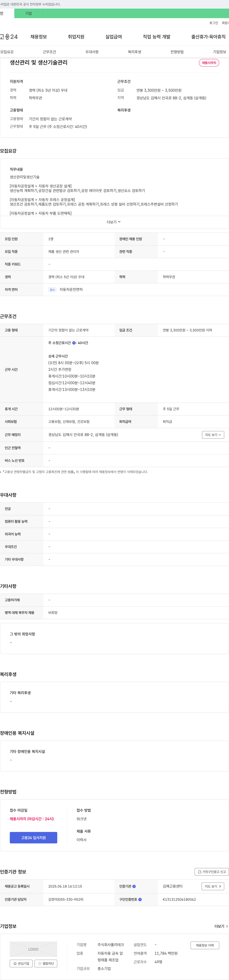Click the company LOGO placeholder image
Viewport: 229px width, 980px height.
(33, 949)
